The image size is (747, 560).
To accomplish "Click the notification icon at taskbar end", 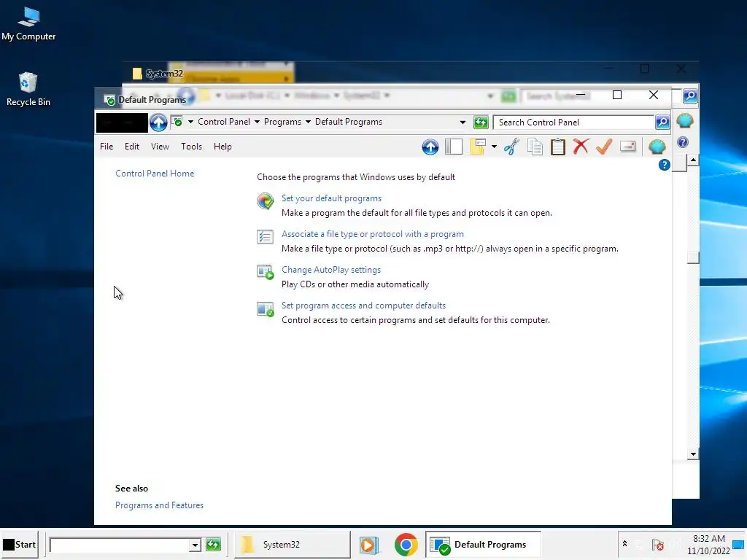I will (x=739, y=545).
